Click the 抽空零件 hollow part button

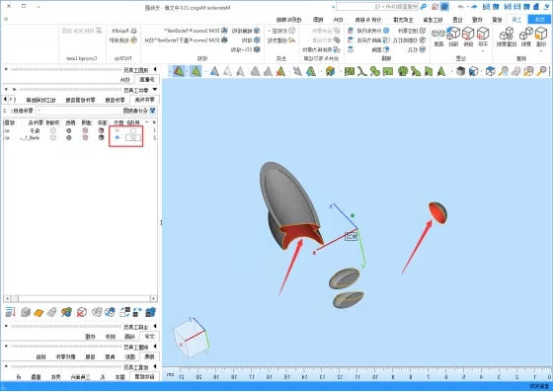[412, 31]
